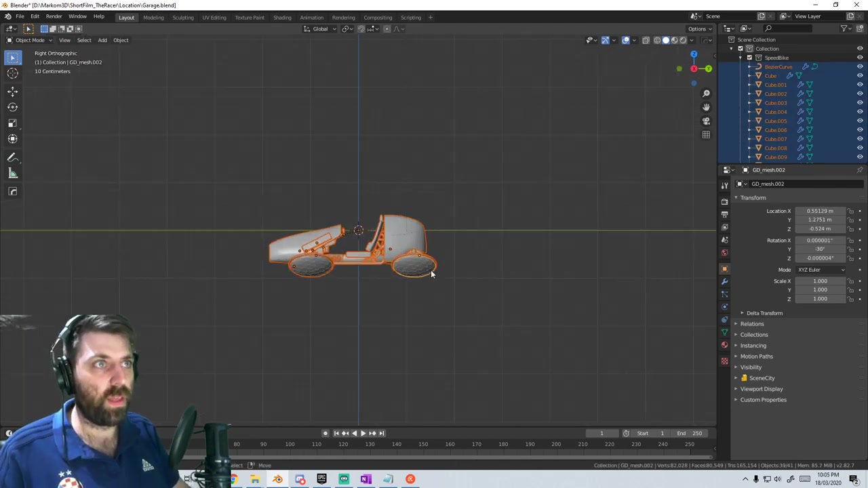The width and height of the screenshot is (868, 488).
Task: Click the Add menu in viewport header
Action: coord(102,40)
